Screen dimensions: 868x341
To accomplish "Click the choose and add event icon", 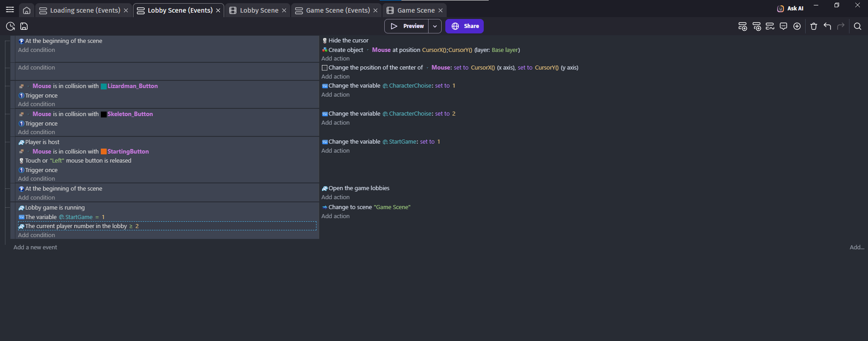I will click(x=797, y=26).
